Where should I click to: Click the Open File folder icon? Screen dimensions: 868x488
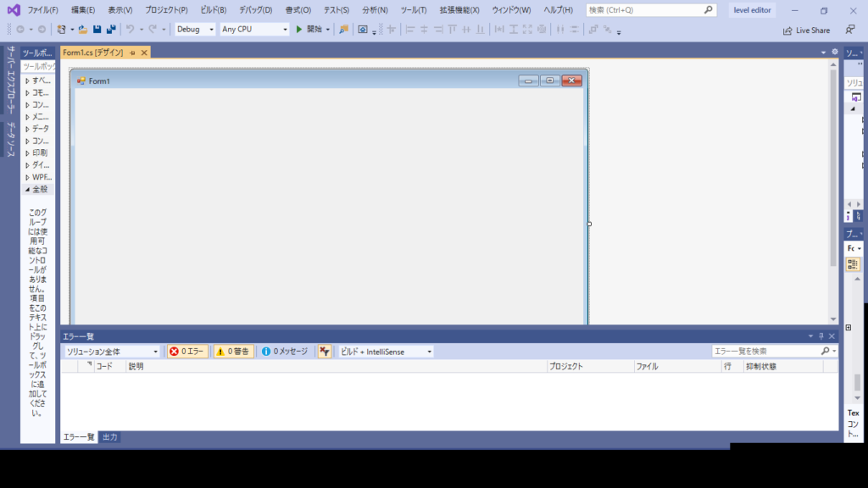(x=83, y=29)
